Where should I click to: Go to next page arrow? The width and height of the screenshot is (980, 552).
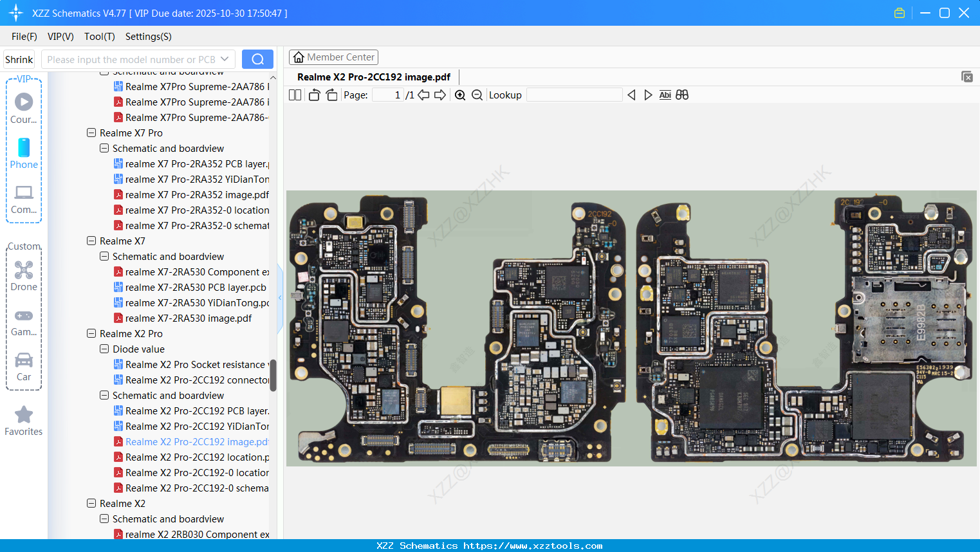(440, 95)
